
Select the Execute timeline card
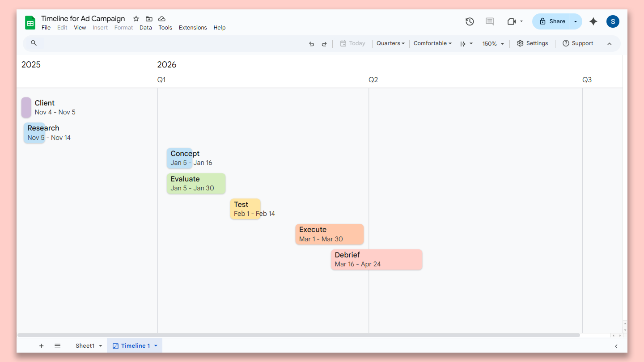tap(330, 234)
